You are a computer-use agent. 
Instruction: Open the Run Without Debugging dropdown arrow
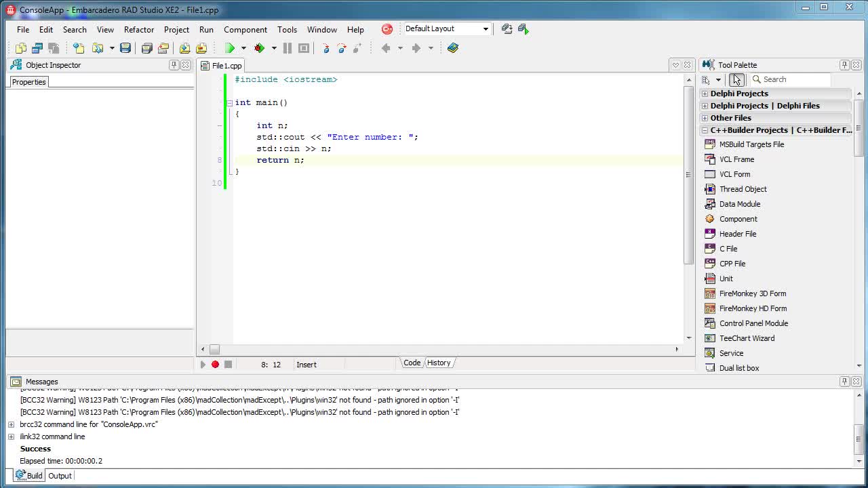pyautogui.click(x=274, y=48)
